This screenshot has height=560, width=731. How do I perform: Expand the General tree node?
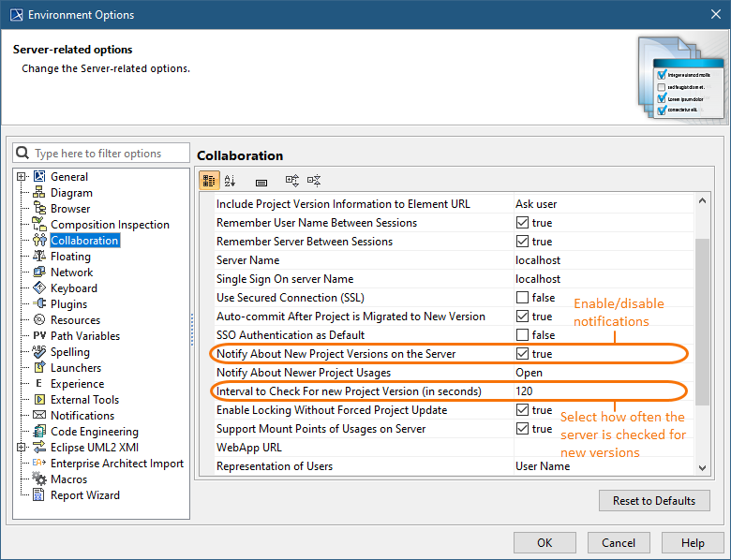pyautogui.click(x=22, y=177)
